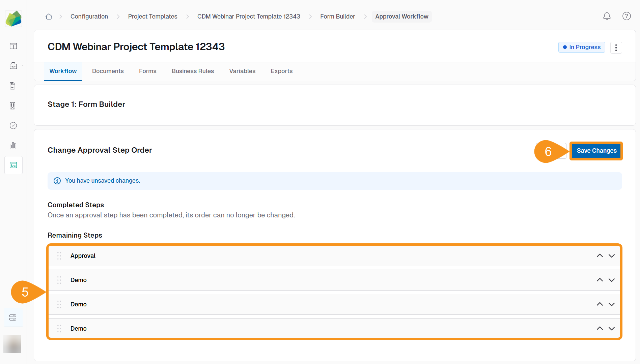Click the Save Changes button
Viewport: 640px width, 364px height.
596,151
